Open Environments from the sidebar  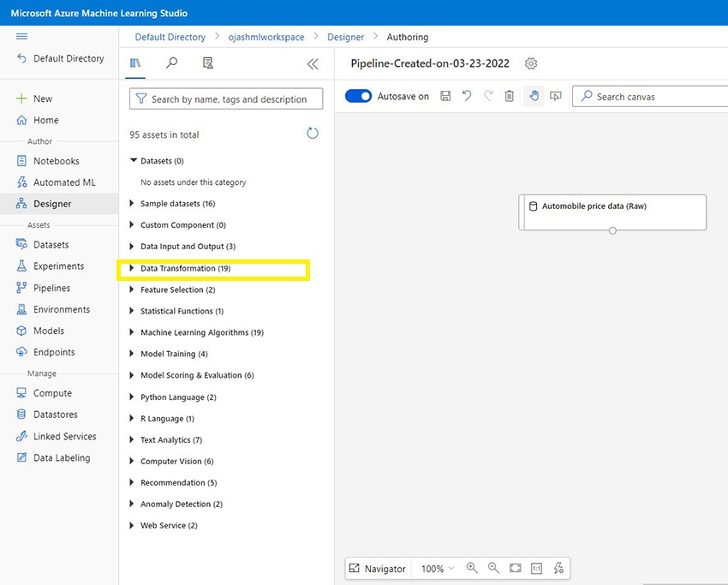click(x=53, y=309)
